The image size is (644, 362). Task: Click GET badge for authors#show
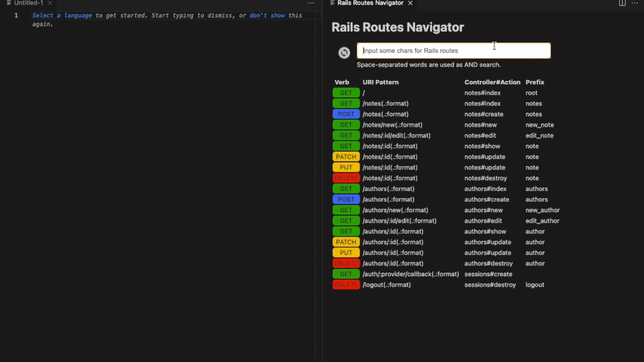(346, 232)
